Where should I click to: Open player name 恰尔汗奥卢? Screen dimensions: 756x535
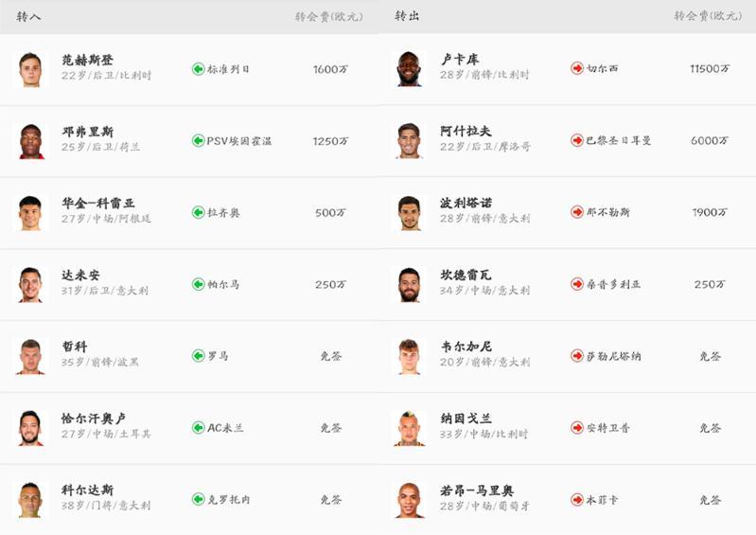tap(94, 419)
